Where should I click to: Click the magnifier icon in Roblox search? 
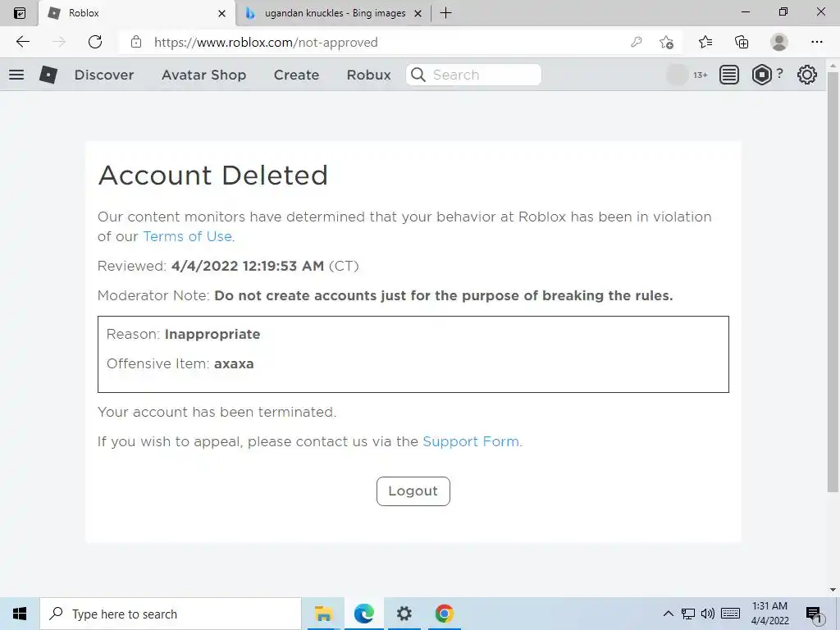(x=418, y=75)
